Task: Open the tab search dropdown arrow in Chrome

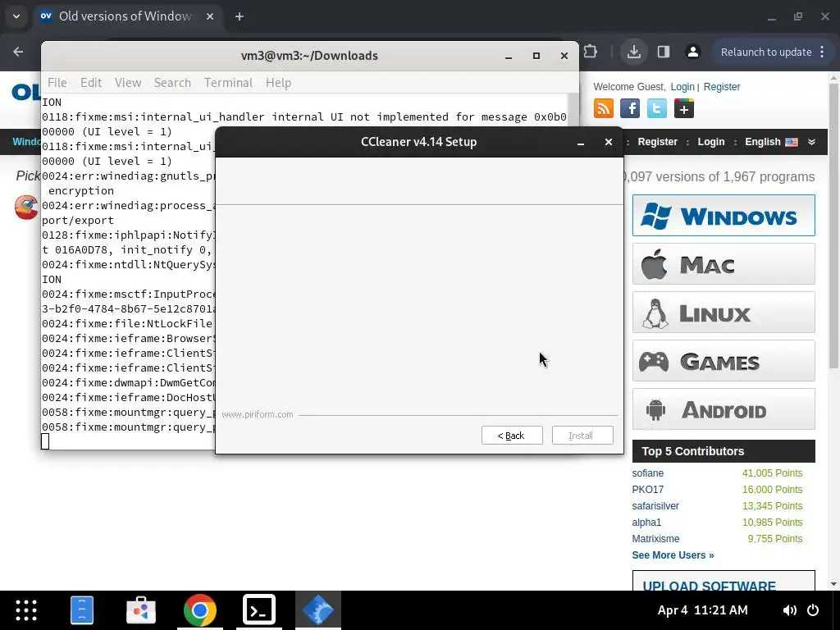Action: pos(16,16)
